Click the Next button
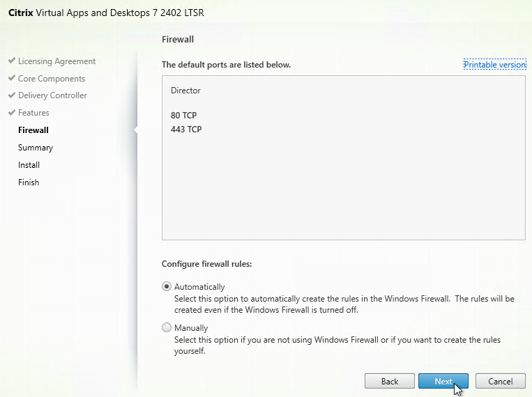Viewport: 532px width, 397px height. click(443, 382)
